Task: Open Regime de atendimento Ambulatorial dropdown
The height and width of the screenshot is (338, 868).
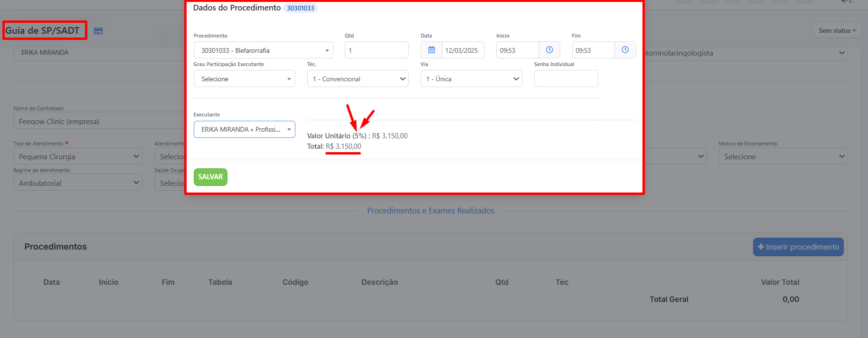Action: pyautogui.click(x=78, y=183)
